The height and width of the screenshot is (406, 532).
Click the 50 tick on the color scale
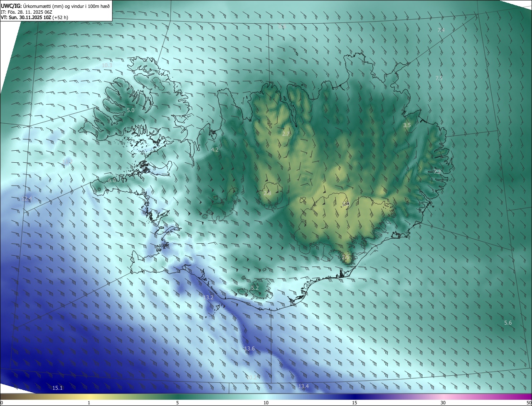pos(529,403)
